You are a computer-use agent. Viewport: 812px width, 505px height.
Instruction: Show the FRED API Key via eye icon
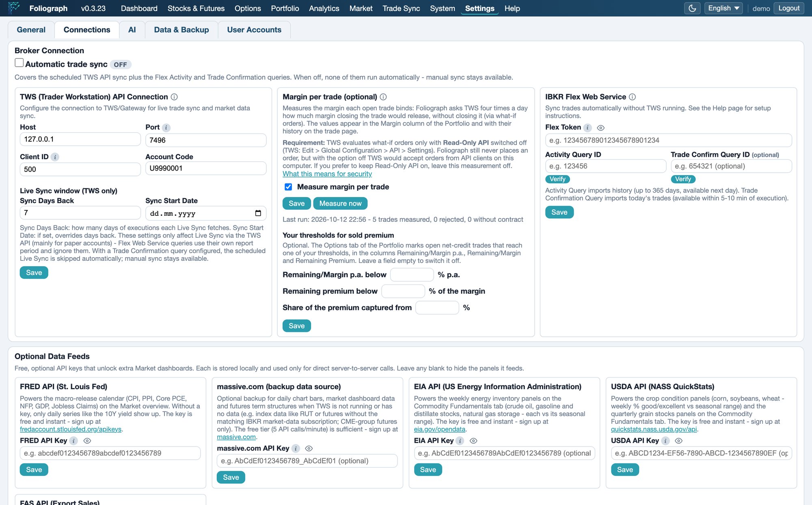coord(87,441)
